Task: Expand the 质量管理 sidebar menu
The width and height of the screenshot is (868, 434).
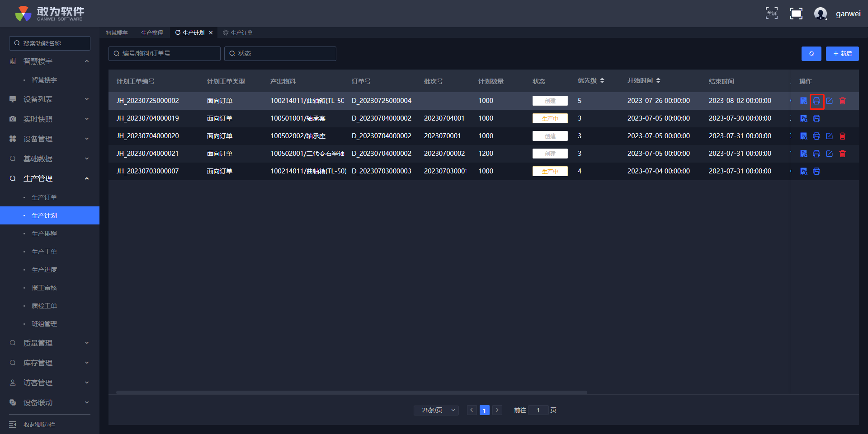Action: point(50,343)
